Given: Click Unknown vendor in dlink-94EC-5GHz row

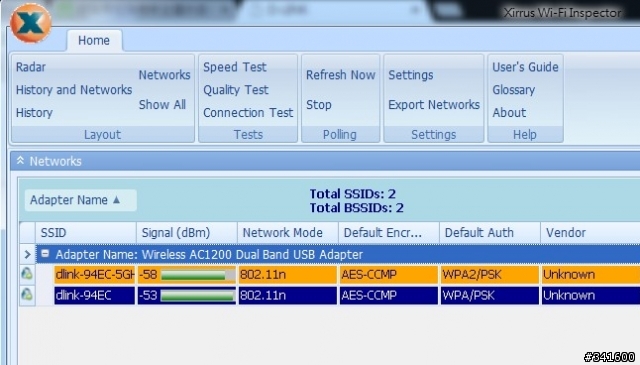Looking at the screenshot, I should (591, 274).
